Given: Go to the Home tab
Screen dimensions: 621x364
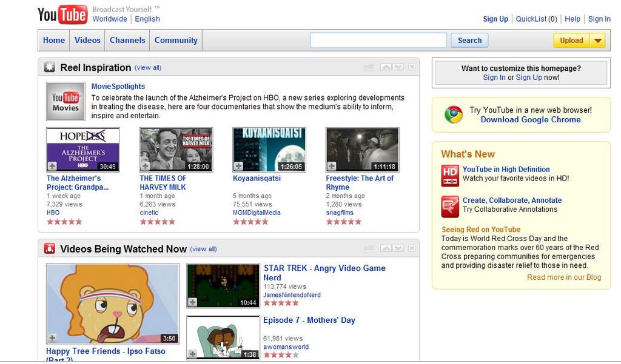Looking at the screenshot, I should coord(54,41).
